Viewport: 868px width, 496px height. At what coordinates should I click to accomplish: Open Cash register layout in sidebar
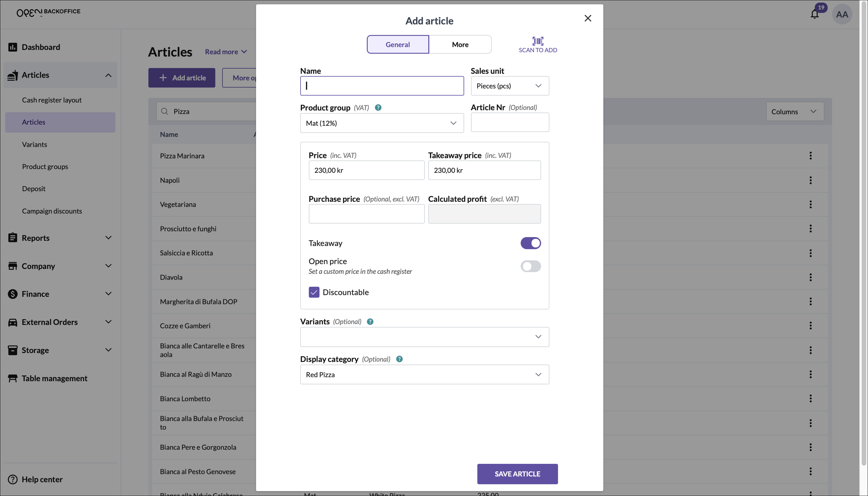click(52, 100)
